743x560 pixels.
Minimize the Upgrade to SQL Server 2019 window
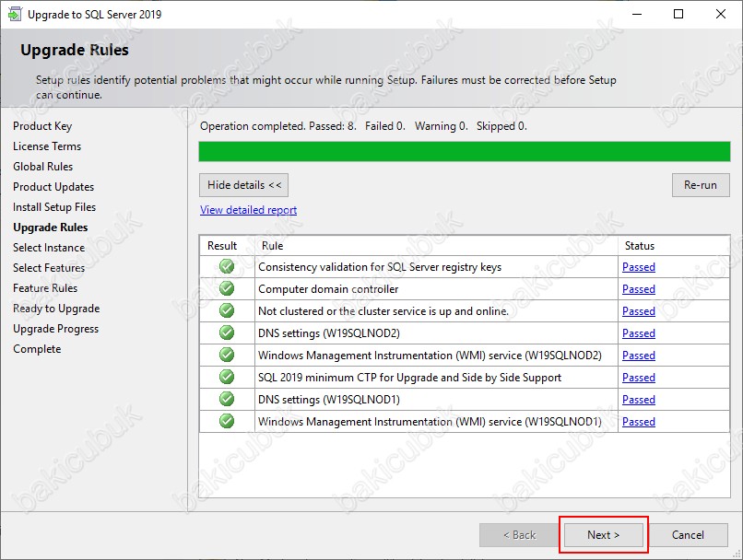click(x=637, y=14)
